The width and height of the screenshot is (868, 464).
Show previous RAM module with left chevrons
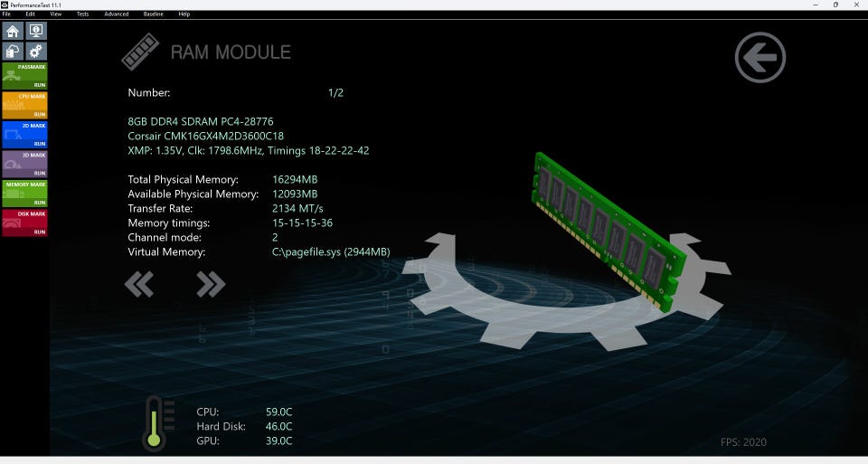pos(139,285)
